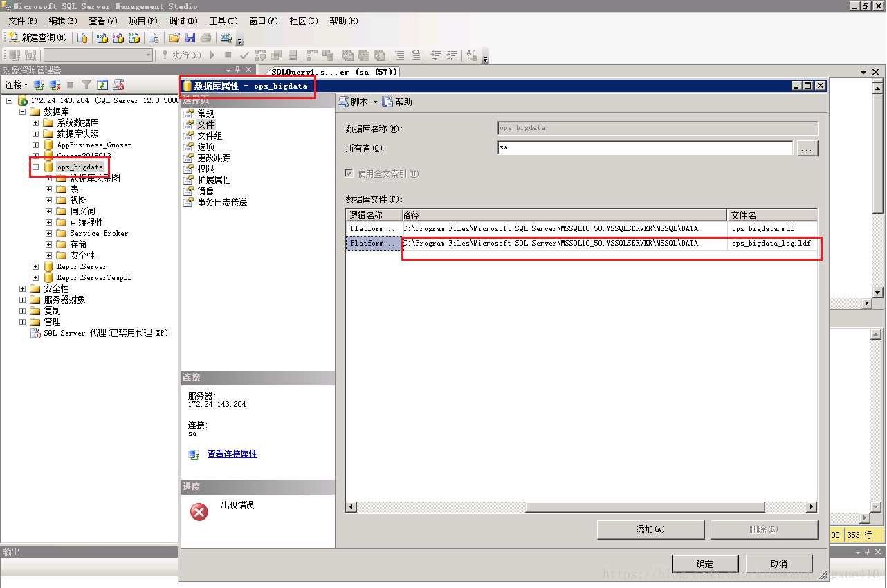Click the Save floppy disk icon
Viewport: 887px width, 588px height.
[x=190, y=37]
